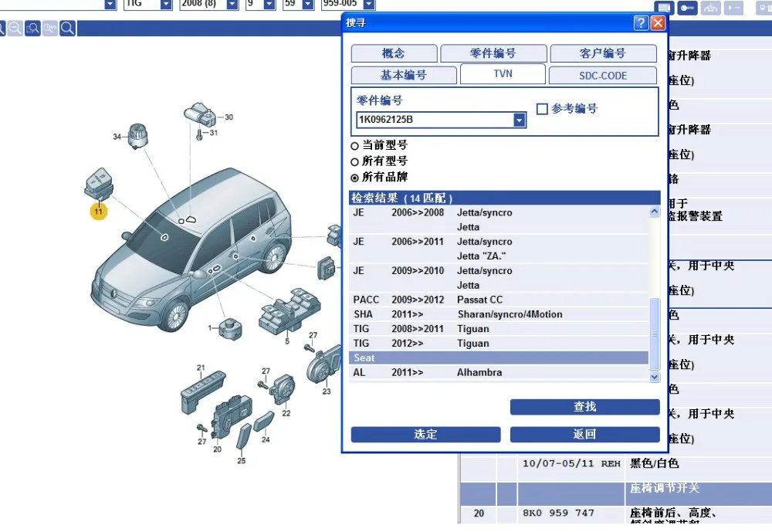Click the results list scroll-up arrow
772x532 pixels.
point(655,212)
